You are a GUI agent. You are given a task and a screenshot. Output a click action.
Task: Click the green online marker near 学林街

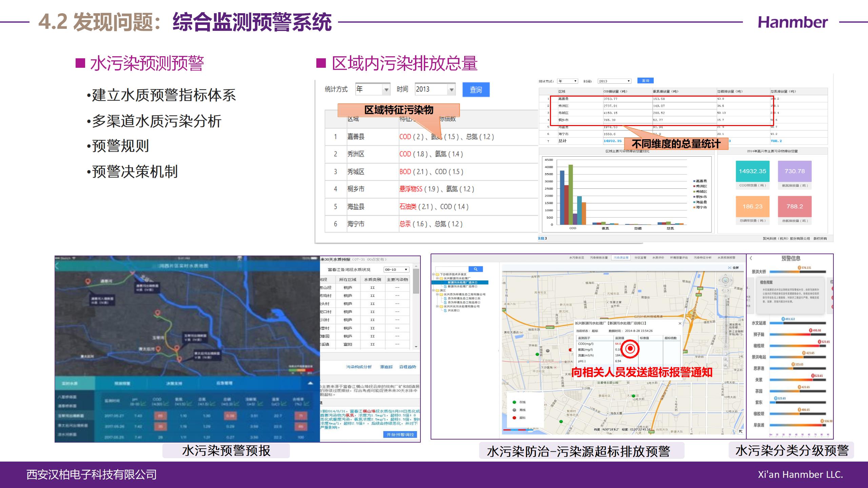point(537,354)
